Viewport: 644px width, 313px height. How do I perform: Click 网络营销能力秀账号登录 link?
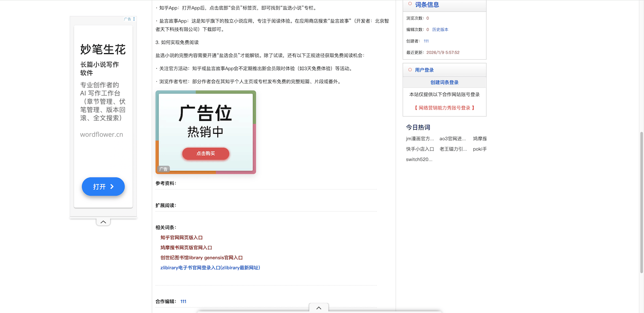tap(444, 108)
